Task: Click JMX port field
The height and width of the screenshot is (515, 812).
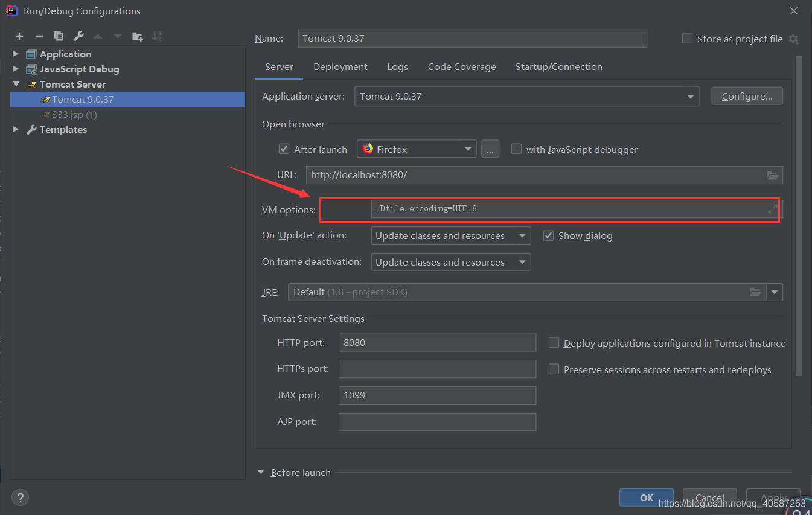Action: coord(437,395)
